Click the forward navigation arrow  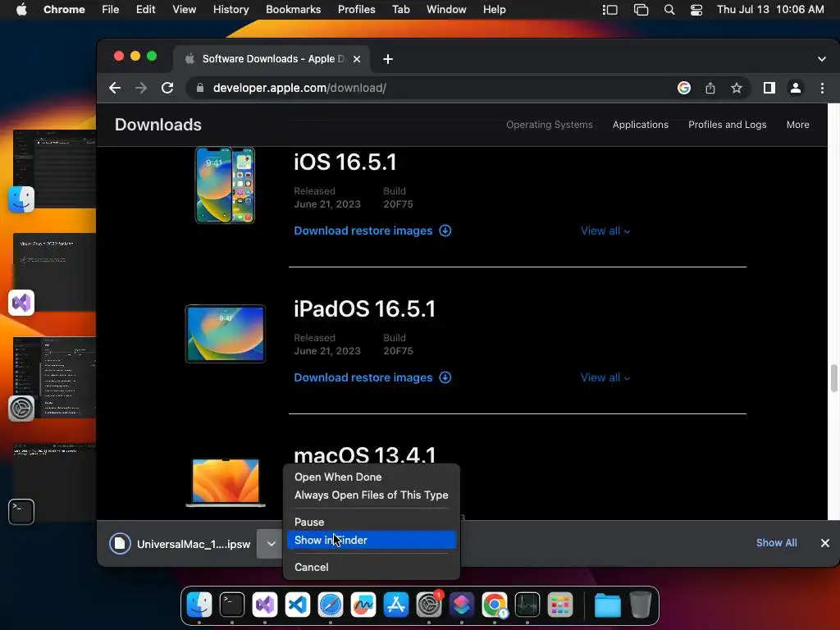141,88
